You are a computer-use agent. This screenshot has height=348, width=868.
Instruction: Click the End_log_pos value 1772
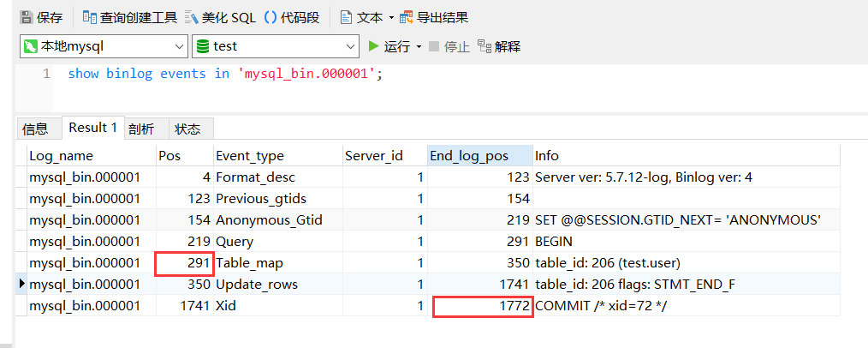click(x=480, y=305)
